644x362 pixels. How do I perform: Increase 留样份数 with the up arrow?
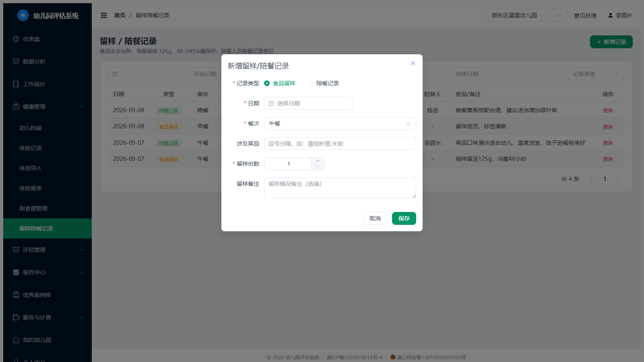pyautogui.click(x=318, y=160)
